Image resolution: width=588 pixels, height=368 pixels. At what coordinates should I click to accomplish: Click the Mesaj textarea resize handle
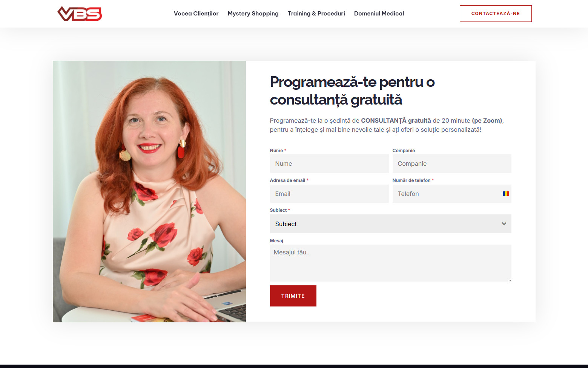pyautogui.click(x=509, y=279)
